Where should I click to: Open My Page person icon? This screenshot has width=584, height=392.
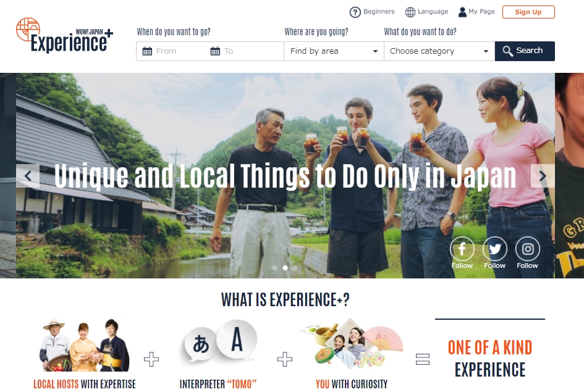[462, 12]
